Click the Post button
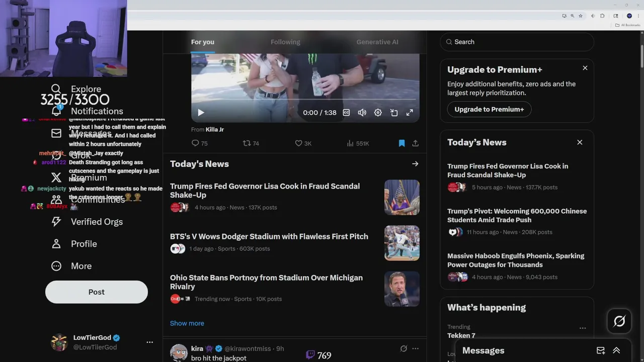 (97, 292)
